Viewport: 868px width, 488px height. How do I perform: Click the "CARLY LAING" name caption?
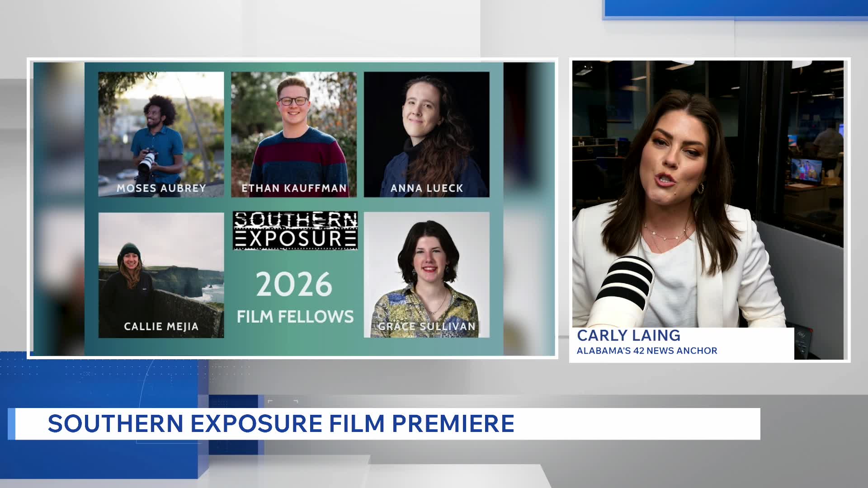click(628, 335)
